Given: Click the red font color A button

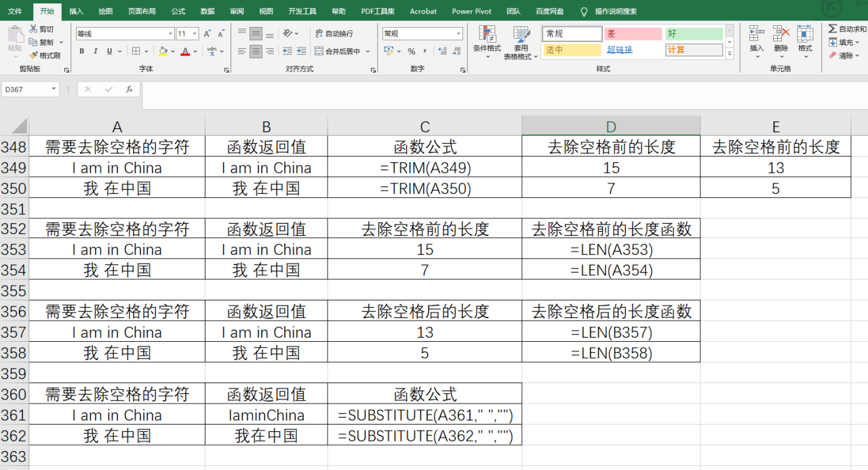Looking at the screenshot, I should pyautogui.click(x=185, y=51).
